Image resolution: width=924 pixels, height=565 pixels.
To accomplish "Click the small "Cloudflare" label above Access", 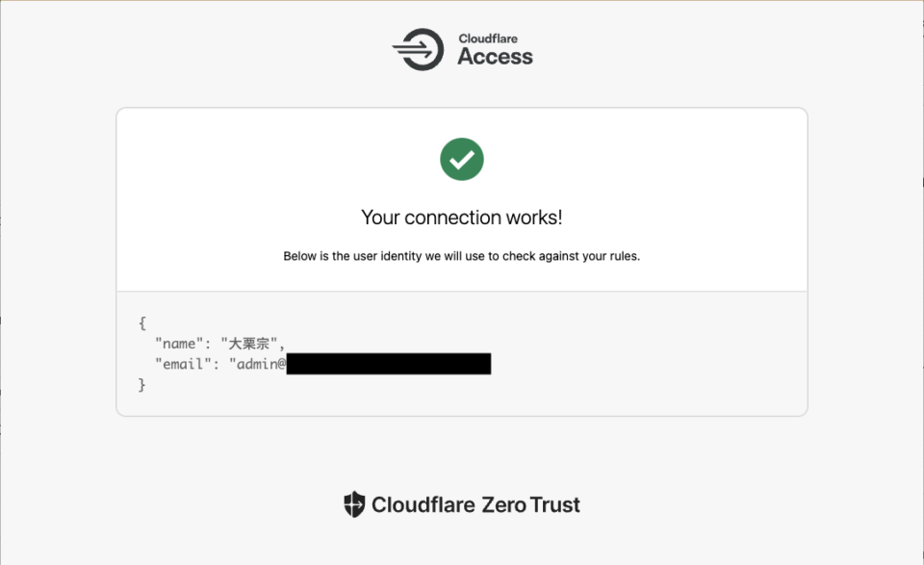I will click(488, 39).
